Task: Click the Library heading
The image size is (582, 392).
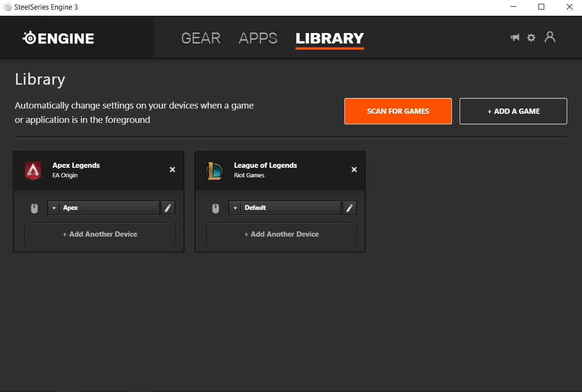Action: coord(40,79)
